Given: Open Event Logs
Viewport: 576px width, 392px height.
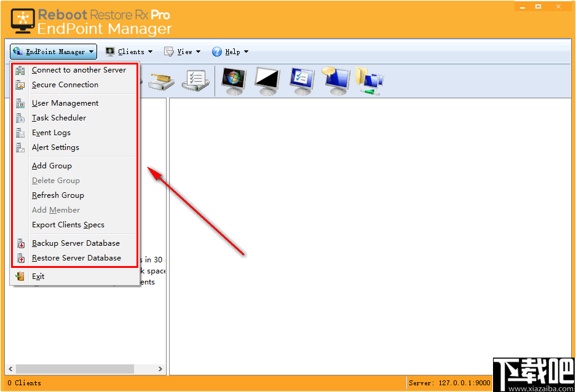Looking at the screenshot, I should coord(74,133).
